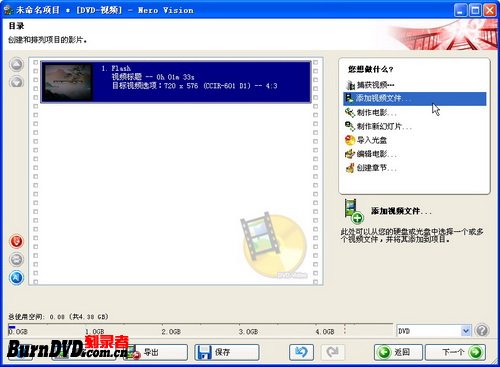Choose the 制作电影 make movie option
The width and height of the screenshot is (500, 367).
371,113
